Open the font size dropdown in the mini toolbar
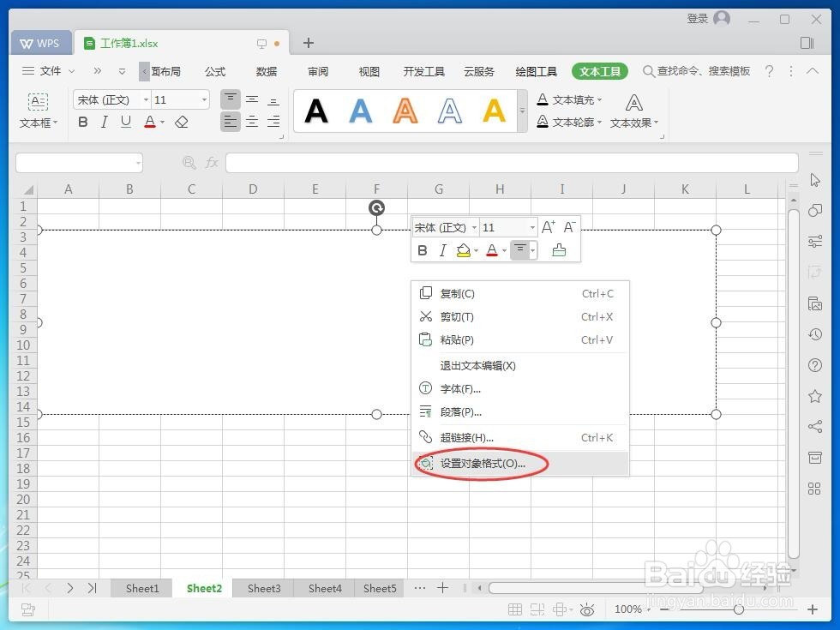 click(x=531, y=227)
